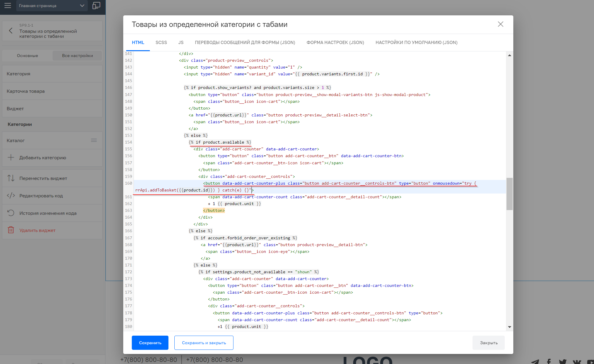Click the Сохранить button
594x364 pixels.
click(150, 343)
